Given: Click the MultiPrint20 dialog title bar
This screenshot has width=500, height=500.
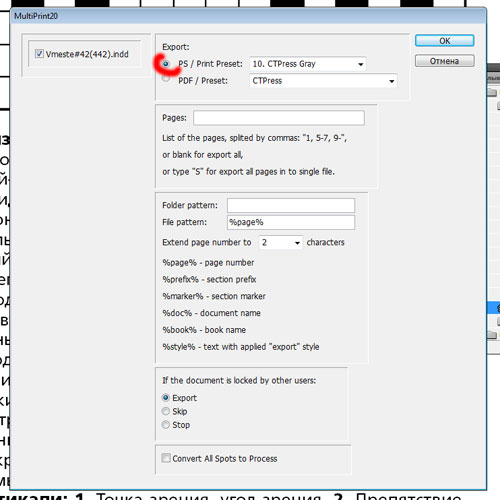Looking at the screenshot, I should tap(248, 16).
